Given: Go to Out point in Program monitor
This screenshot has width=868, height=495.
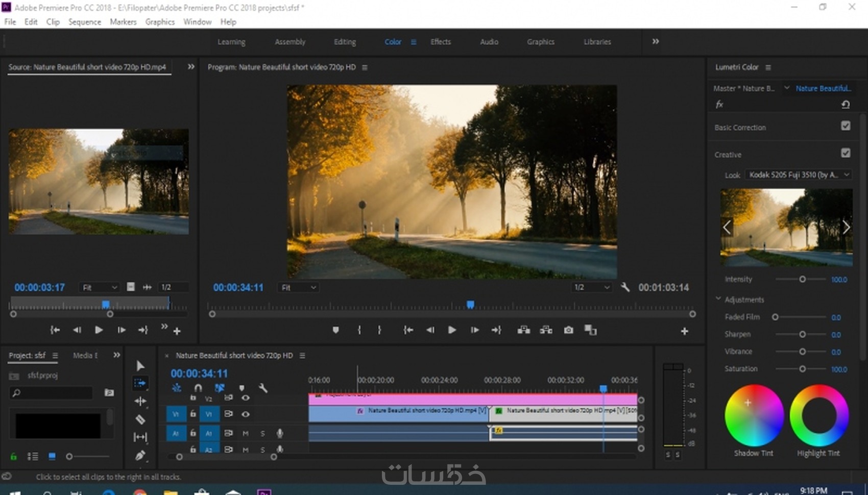Looking at the screenshot, I should point(496,330).
